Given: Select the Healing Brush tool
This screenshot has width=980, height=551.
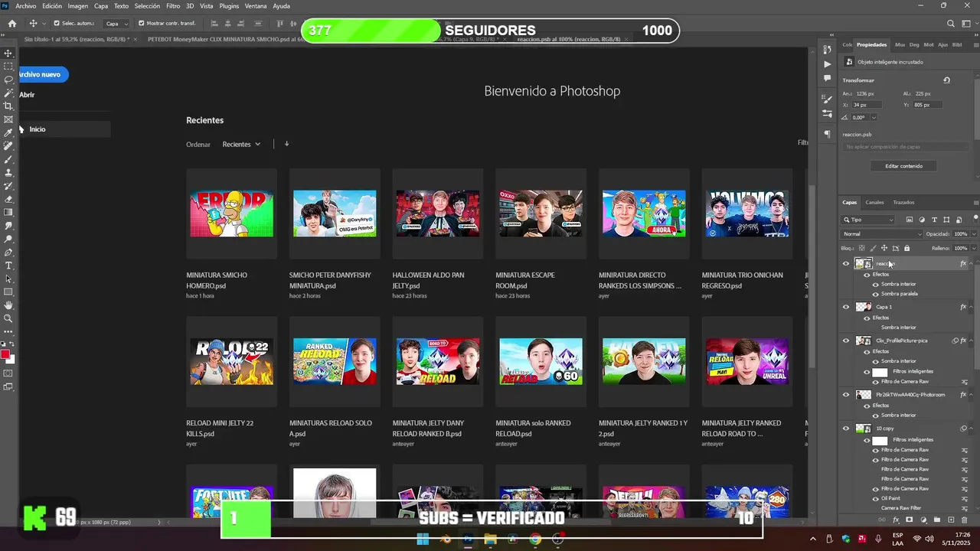Looking at the screenshot, I should tap(8, 145).
